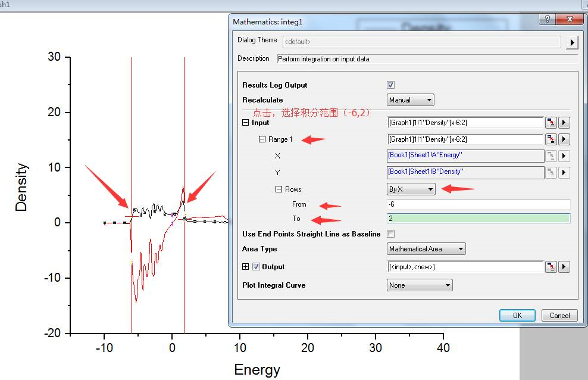Open the Plot Integral Curve dropdown
The width and height of the screenshot is (588, 380).
pos(420,285)
